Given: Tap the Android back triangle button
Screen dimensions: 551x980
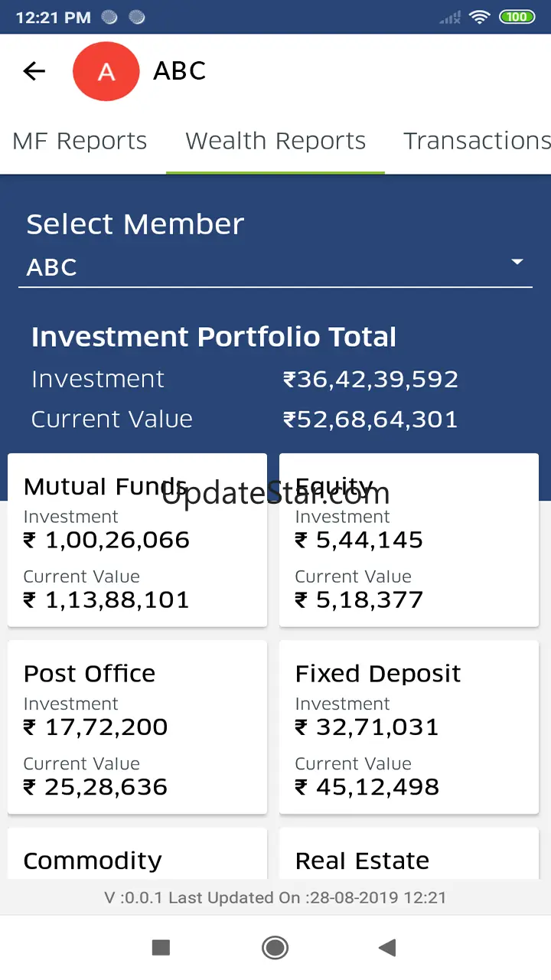Looking at the screenshot, I should point(387,948).
